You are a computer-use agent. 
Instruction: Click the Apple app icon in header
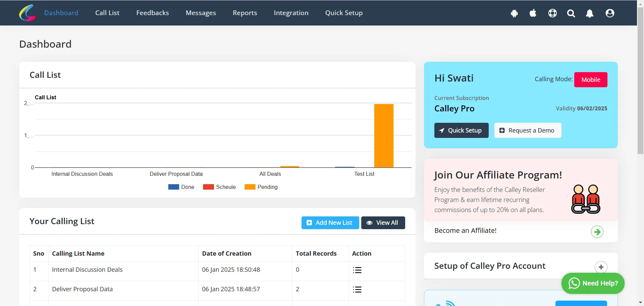coord(533,13)
